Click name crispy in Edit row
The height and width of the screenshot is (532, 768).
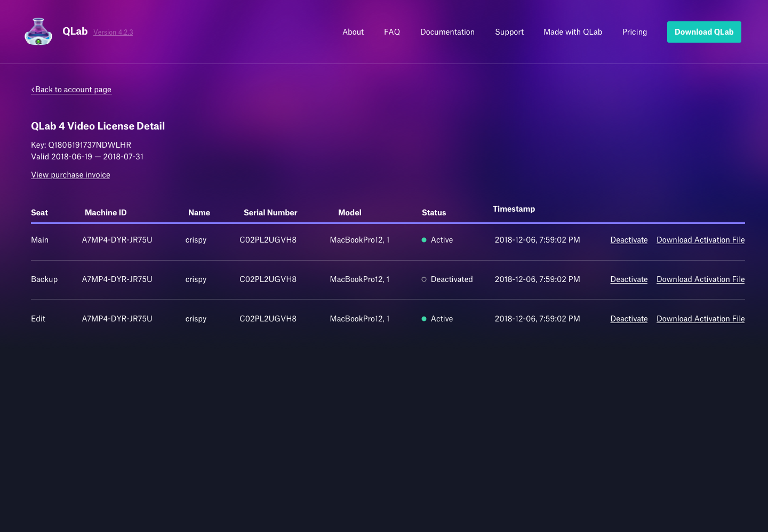[196, 319]
